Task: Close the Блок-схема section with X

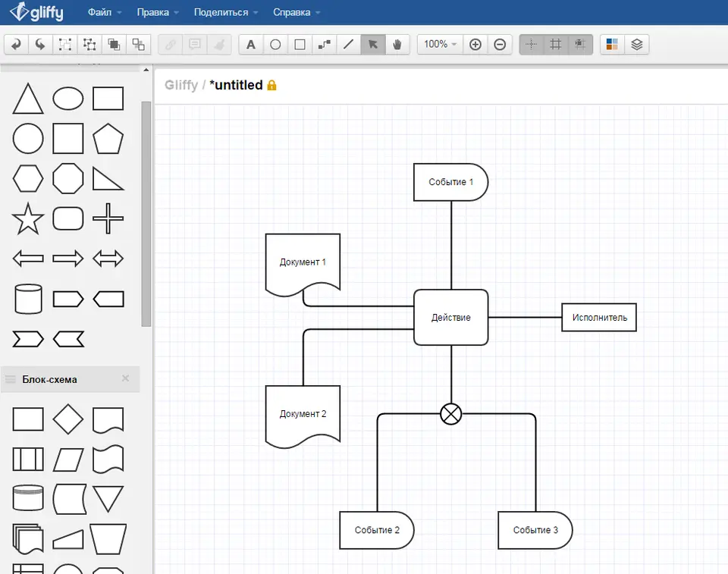Action: (125, 378)
